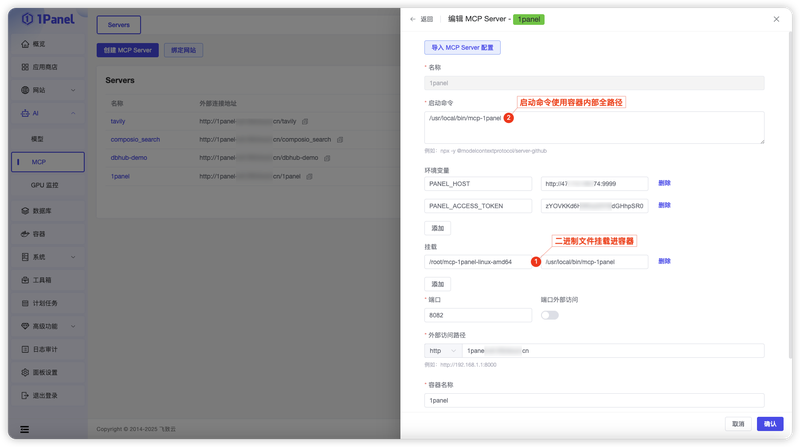Image resolution: width=800 pixels, height=447 pixels.
Task: Toggle the 端口外部访问 switch on
Action: click(549, 315)
